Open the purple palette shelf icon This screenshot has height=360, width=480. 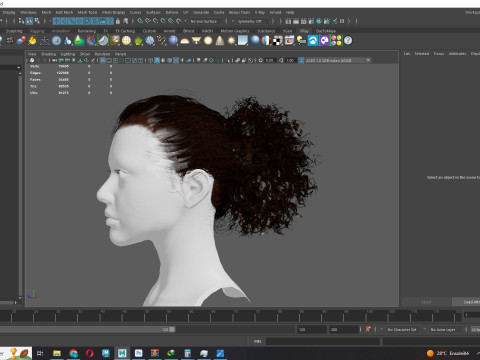tap(324, 41)
